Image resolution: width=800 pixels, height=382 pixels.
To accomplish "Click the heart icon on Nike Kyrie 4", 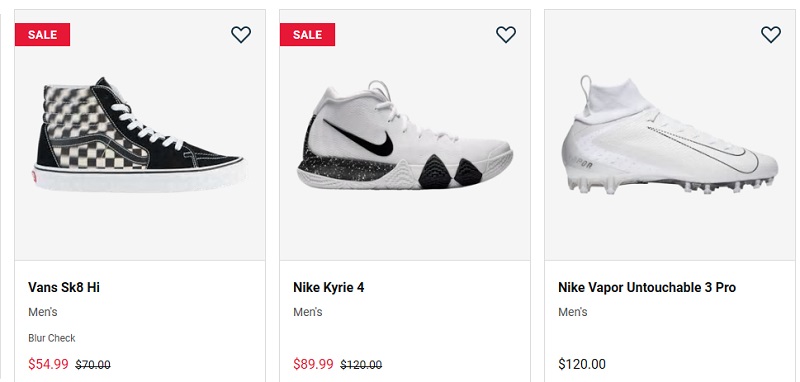I will click(506, 35).
